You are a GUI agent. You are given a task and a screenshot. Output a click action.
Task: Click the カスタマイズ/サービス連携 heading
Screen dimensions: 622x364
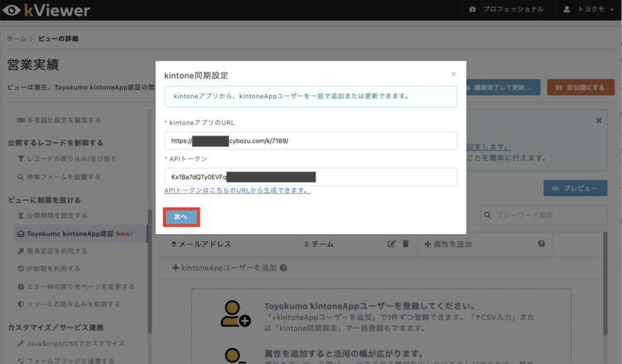(55, 327)
